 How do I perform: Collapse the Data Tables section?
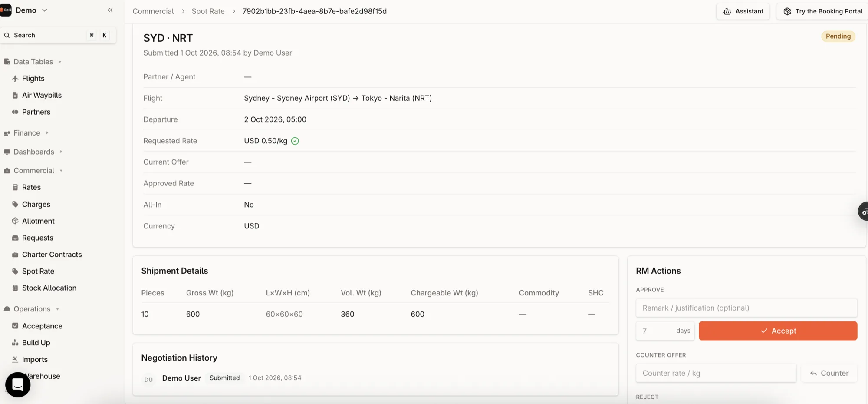(x=33, y=62)
